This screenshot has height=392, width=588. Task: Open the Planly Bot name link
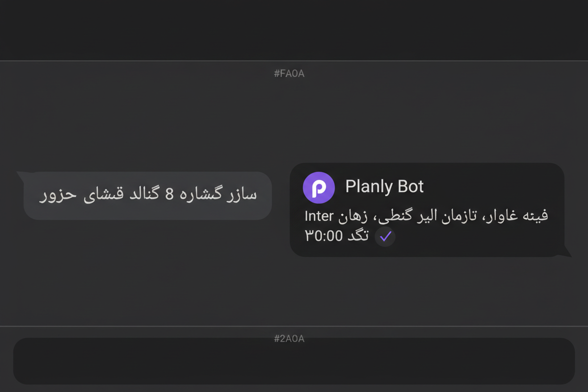[385, 186]
